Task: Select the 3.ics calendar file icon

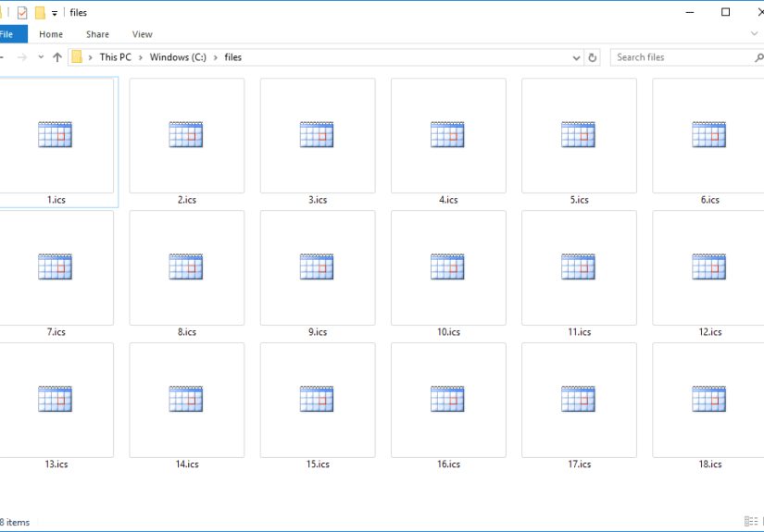Action: (x=317, y=135)
